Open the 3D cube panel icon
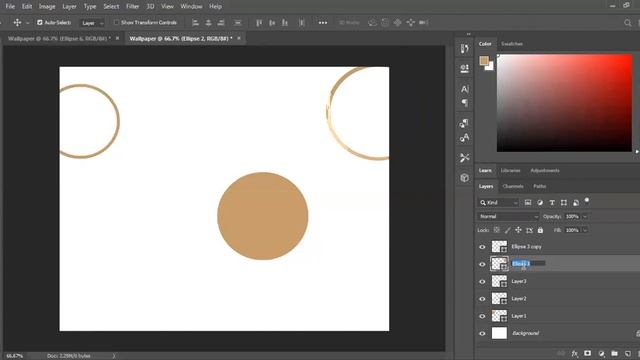The width and height of the screenshot is (640, 360). click(464, 178)
